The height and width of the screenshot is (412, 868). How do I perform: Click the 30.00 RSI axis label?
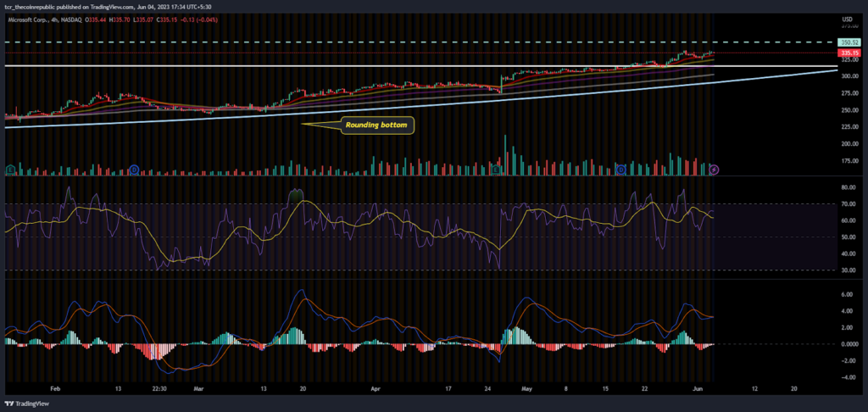(x=849, y=270)
